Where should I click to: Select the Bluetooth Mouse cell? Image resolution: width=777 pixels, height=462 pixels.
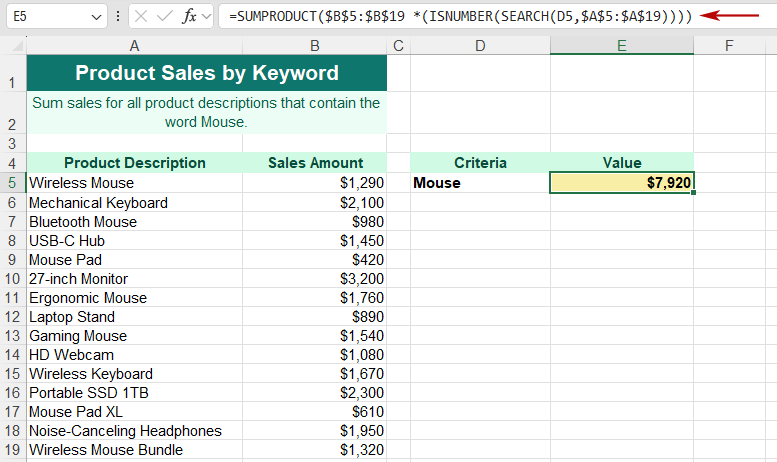(x=134, y=222)
